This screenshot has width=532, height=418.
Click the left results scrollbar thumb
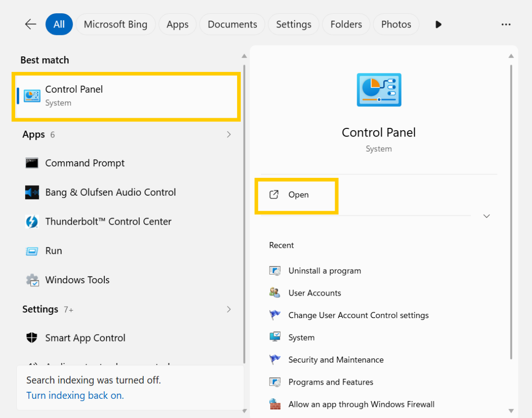point(244,214)
